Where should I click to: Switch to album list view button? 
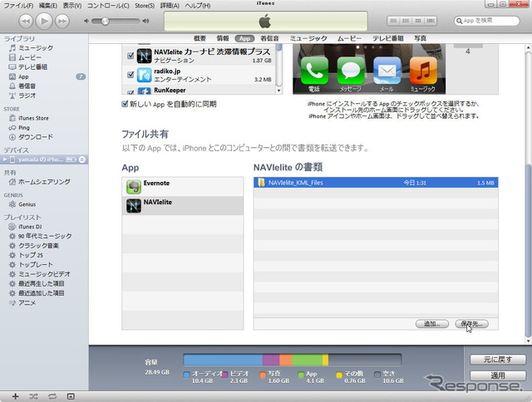pyautogui.click(x=406, y=21)
